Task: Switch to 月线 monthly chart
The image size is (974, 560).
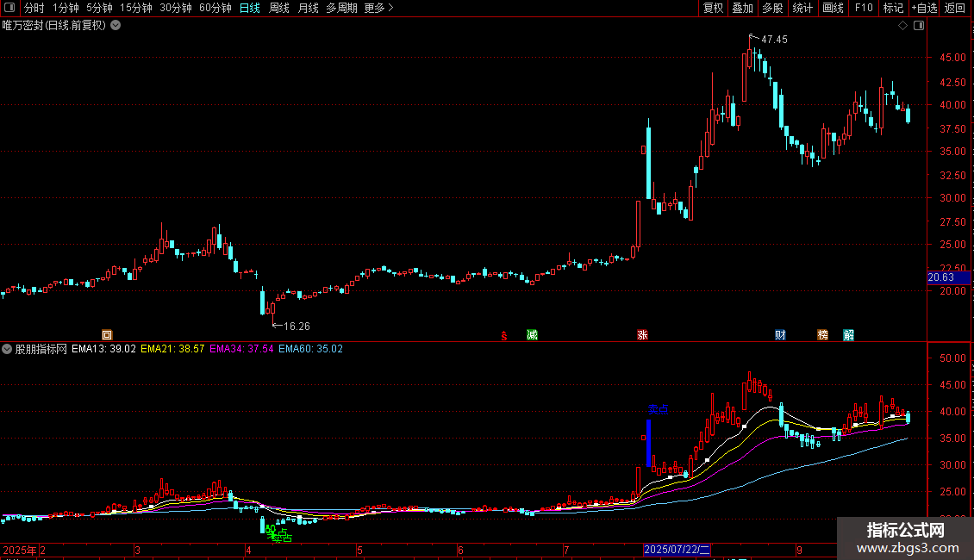Action: [308, 8]
